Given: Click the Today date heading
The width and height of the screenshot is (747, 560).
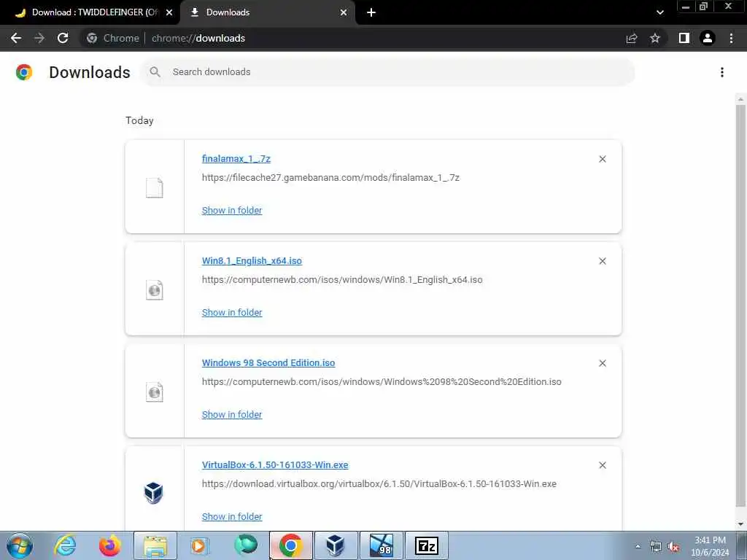Looking at the screenshot, I should pyautogui.click(x=139, y=120).
